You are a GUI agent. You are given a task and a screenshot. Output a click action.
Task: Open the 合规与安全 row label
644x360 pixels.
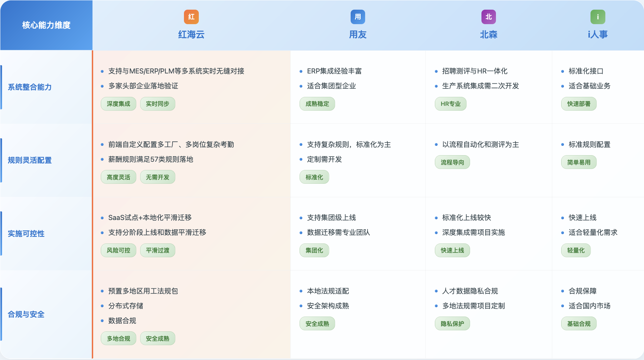tap(26, 314)
